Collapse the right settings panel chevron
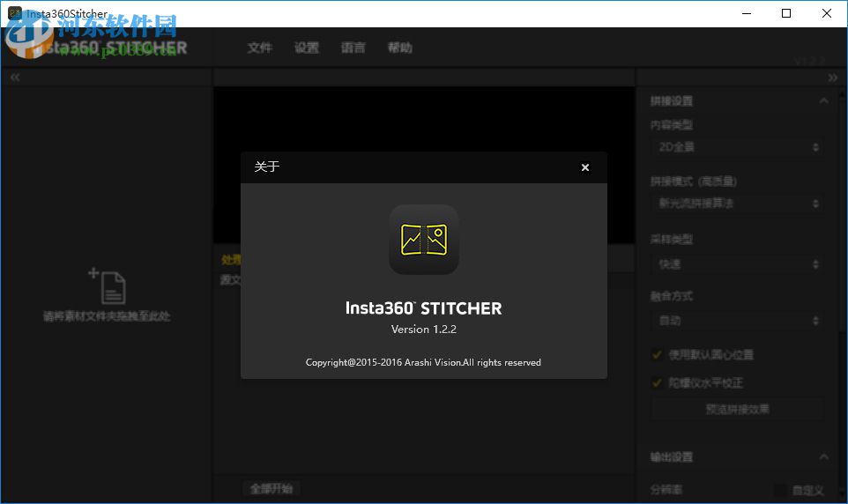 tap(833, 78)
